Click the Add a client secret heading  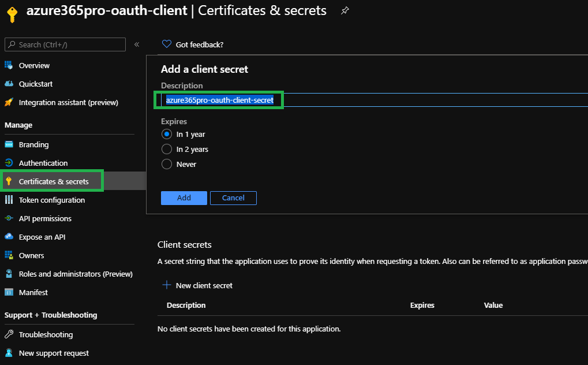coord(204,69)
